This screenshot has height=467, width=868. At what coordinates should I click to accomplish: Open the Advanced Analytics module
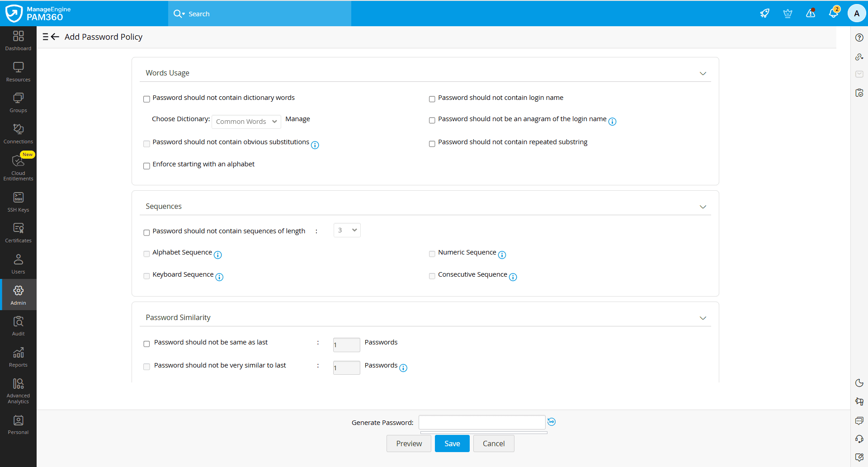pyautogui.click(x=18, y=389)
